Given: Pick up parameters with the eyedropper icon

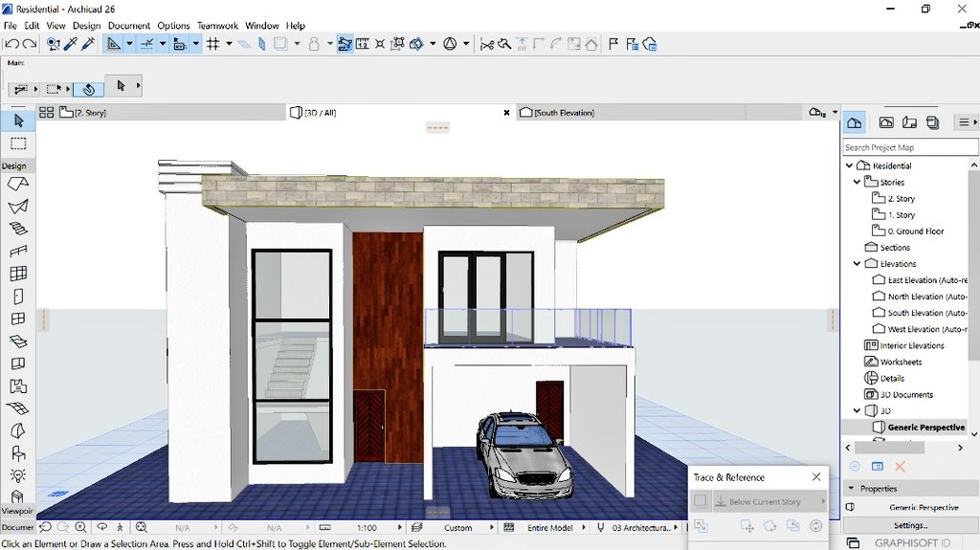Looking at the screenshot, I should 70,44.
